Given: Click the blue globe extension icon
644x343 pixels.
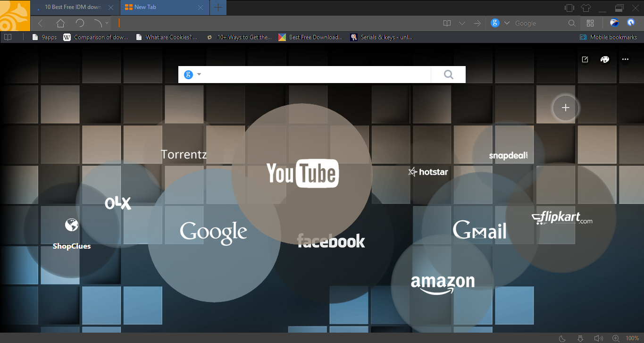Looking at the screenshot, I should (x=614, y=22).
